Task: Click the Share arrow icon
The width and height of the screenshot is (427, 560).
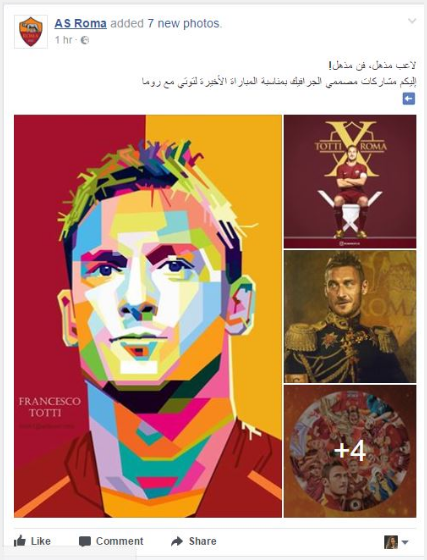Action: tap(177, 541)
